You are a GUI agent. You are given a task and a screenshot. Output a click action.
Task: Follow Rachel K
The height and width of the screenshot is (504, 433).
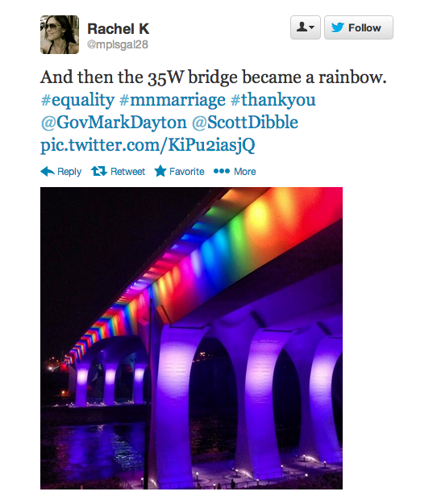(359, 27)
